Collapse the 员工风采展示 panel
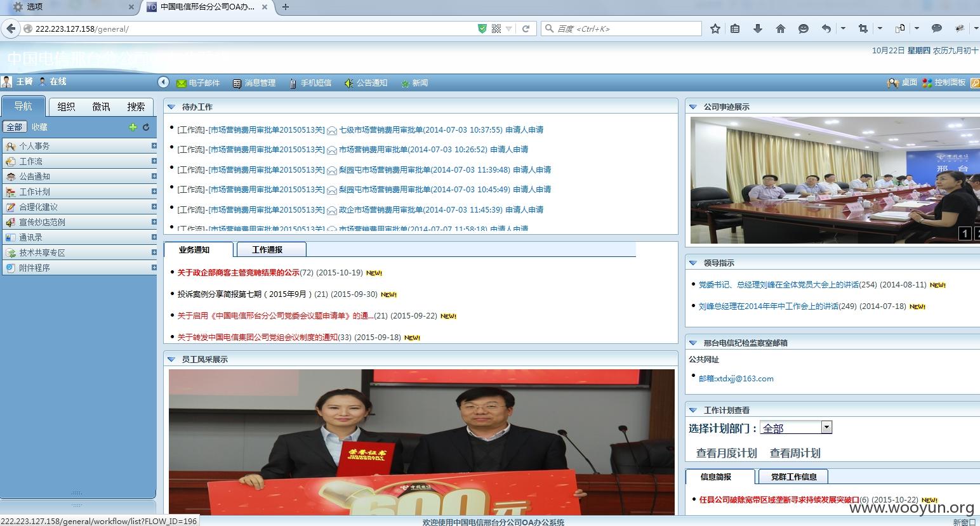This screenshot has width=980, height=526. click(171, 359)
